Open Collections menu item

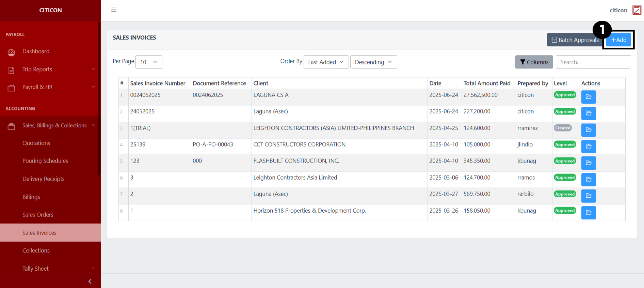click(36, 251)
